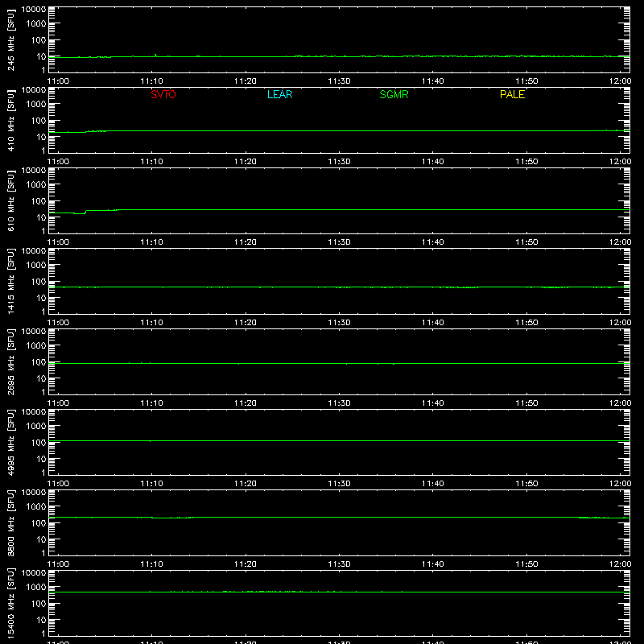Click 11:00 time label under 8800 MHz plot
Image resolution: width=644 pixels, height=644 pixels.
pos(58,564)
